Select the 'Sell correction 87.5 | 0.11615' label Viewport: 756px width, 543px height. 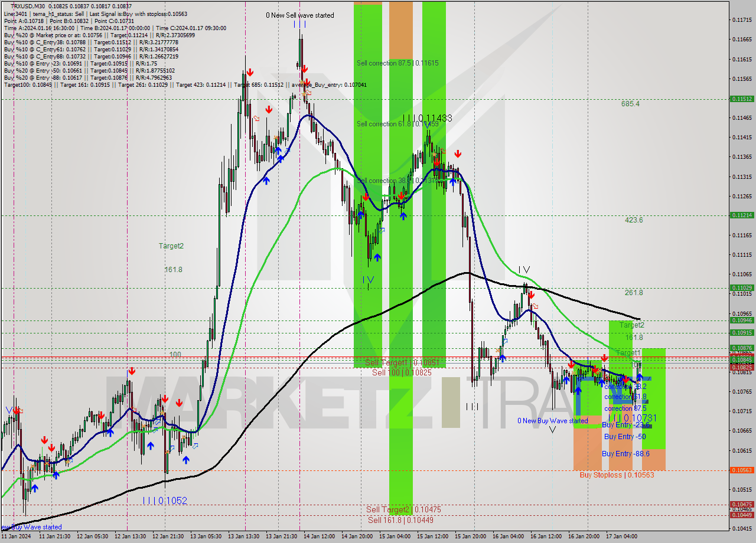tap(397, 63)
